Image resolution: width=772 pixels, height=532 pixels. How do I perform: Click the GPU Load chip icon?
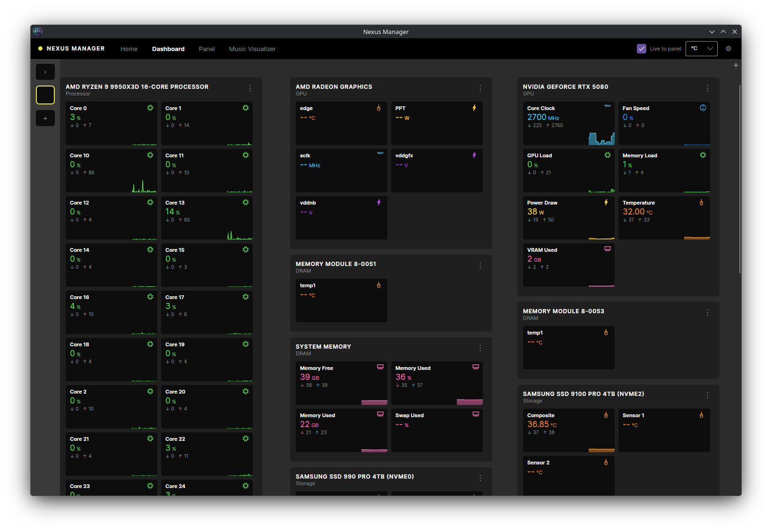608,155
